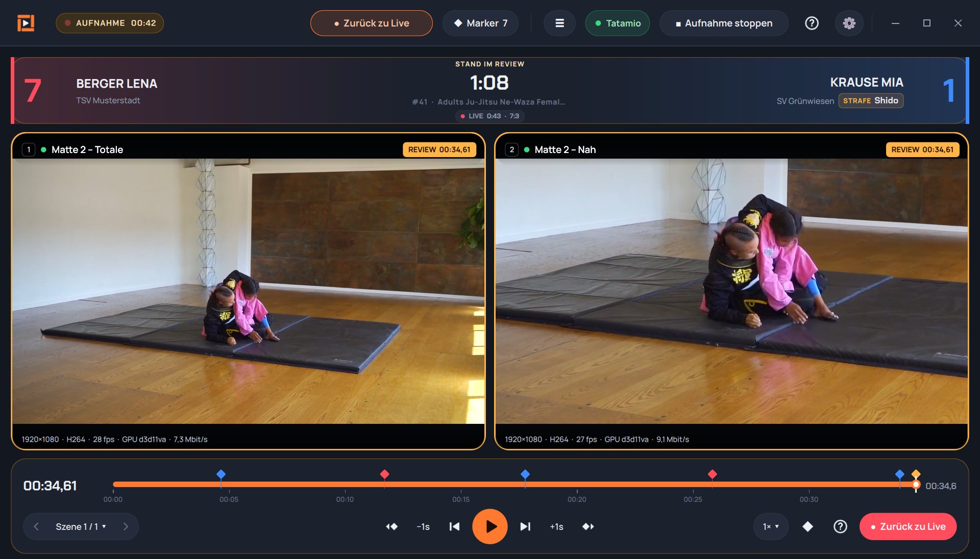Click the top Zurück zu Live button
Screen dimensions: 980x559
point(372,23)
